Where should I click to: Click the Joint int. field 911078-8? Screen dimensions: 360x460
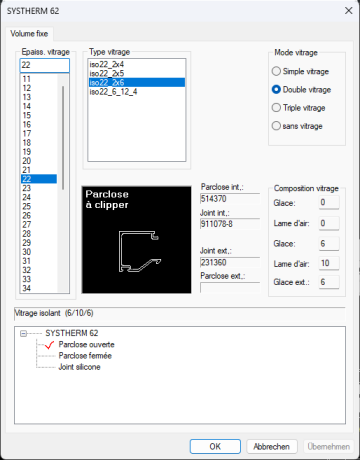(x=230, y=224)
